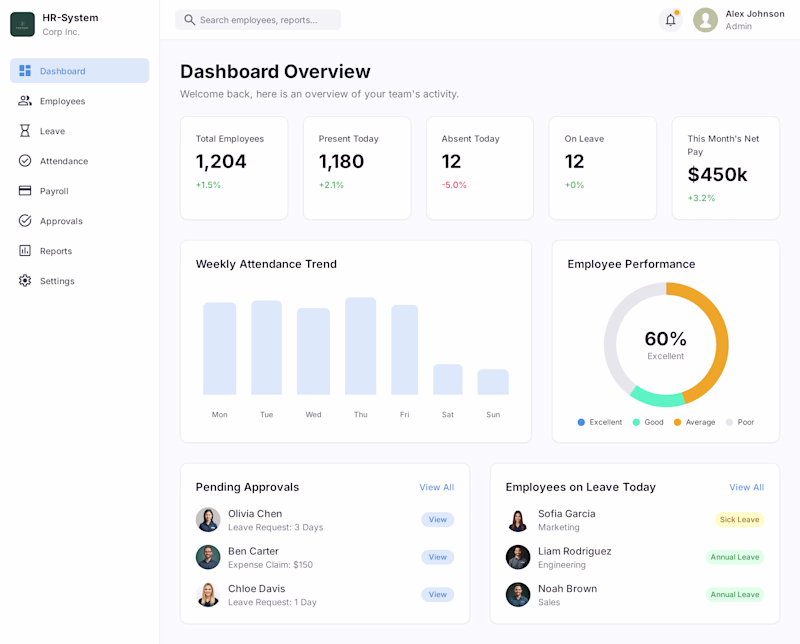Click the Payroll card icon

pyautogui.click(x=25, y=190)
